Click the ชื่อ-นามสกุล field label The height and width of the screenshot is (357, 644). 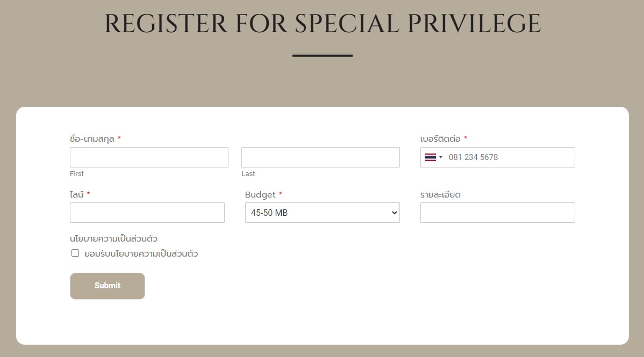click(x=92, y=139)
